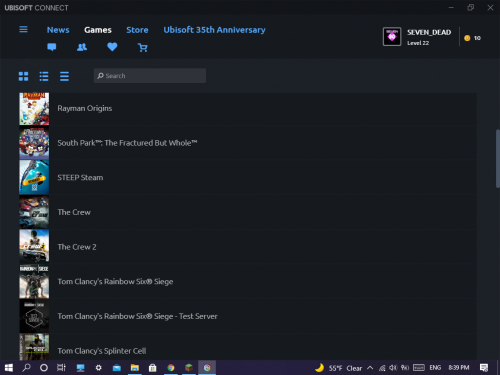This screenshot has width=500, height=375.
Task: Open Mail app from taskbar
Action: (117, 368)
